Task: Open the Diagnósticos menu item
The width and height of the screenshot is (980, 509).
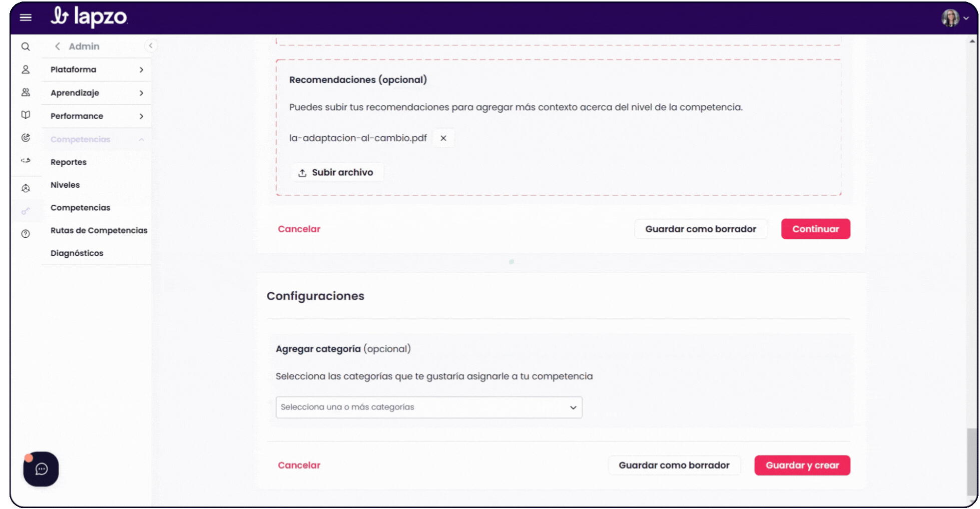Action: (77, 253)
